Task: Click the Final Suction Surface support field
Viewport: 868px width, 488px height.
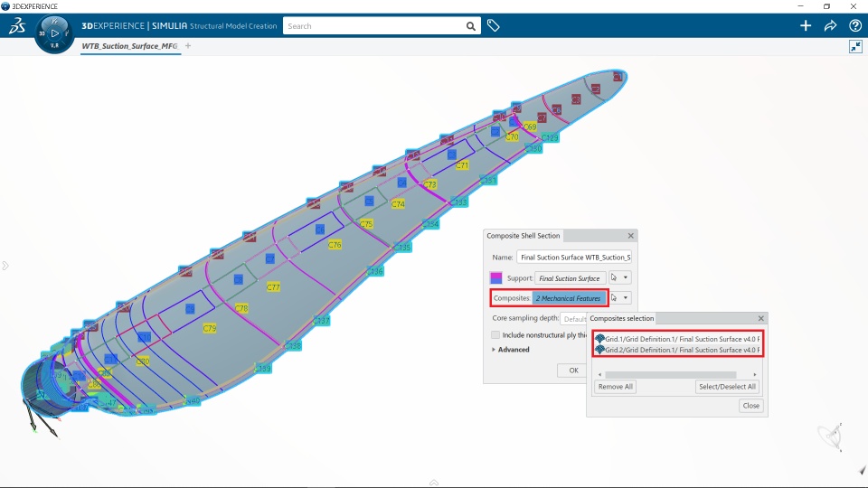Action: pyautogui.click(x=571, y=278)
